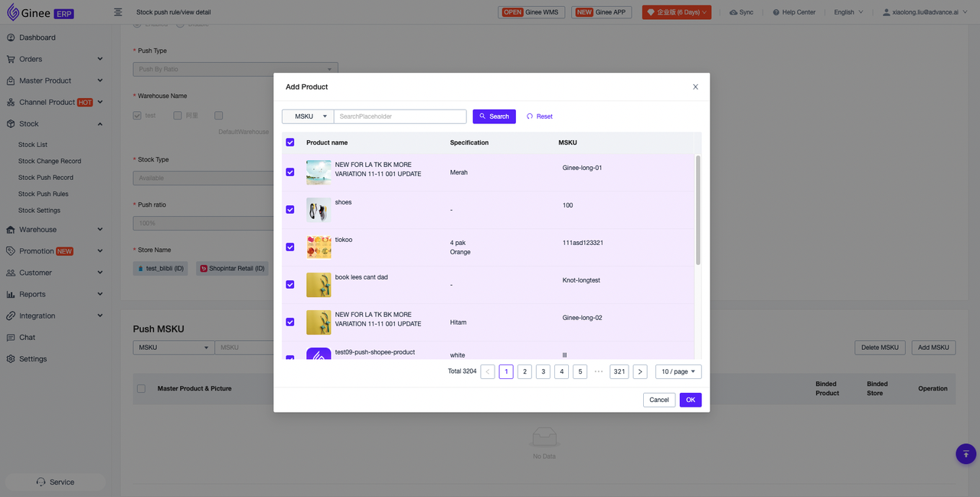Open Settings in the sidebar
The width and height of the screenshot is (980, 497).
point(33,358)
